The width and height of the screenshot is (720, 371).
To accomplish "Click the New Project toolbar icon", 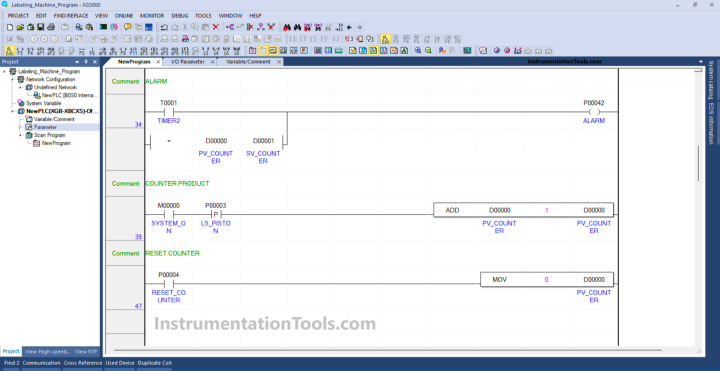I will click(10, 27).
